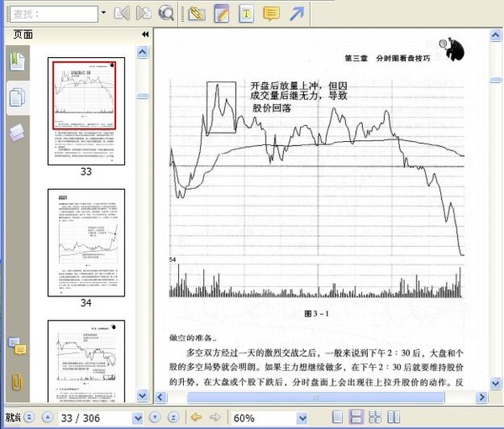Image resolution: width=504 pixels, height=429 pixels.
Task: Select the page 34 thumbnail
Action: (87, 243)
